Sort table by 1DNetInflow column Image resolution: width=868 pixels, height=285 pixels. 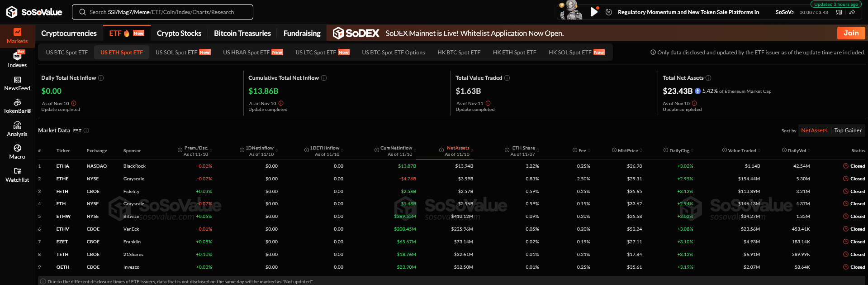276,150
